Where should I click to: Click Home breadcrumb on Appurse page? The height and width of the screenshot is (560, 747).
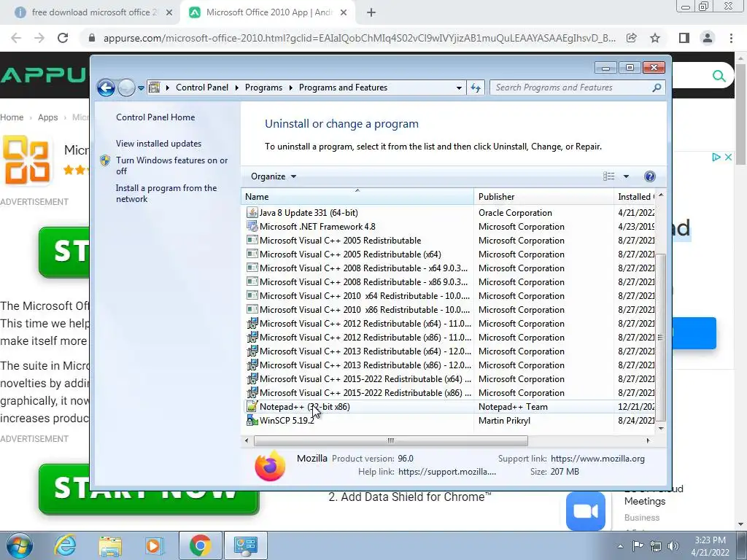click(12, 117)
